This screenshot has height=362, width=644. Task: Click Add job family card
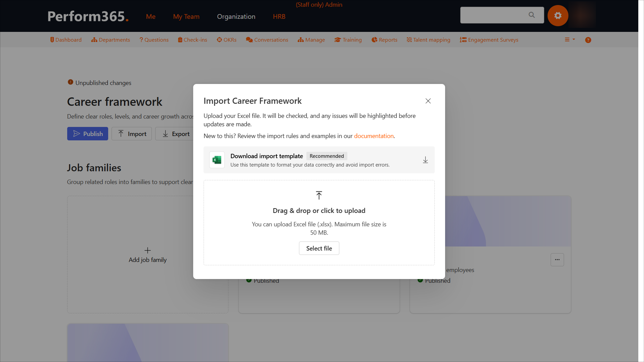(x=148, y=255)
